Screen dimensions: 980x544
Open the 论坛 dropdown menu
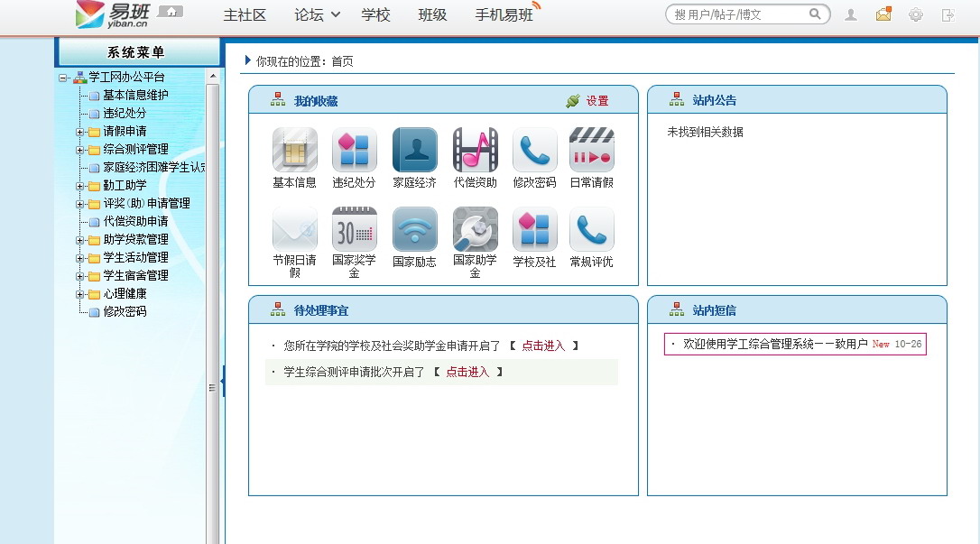[318, 14]
